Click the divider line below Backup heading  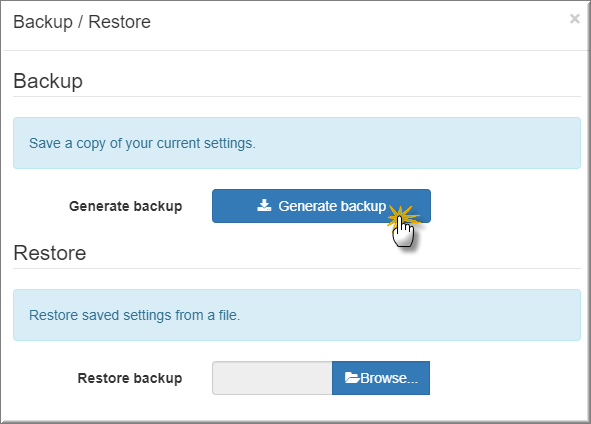click(x=297, y=96)
